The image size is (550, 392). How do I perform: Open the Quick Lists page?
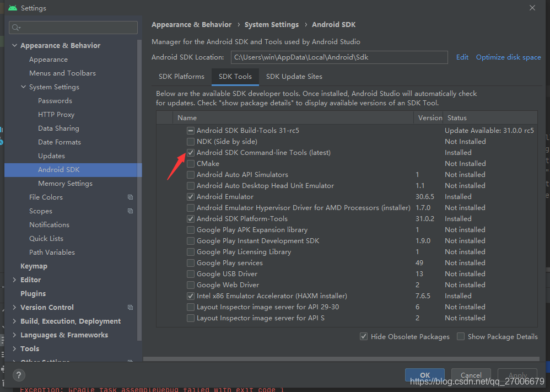point(46,239)
